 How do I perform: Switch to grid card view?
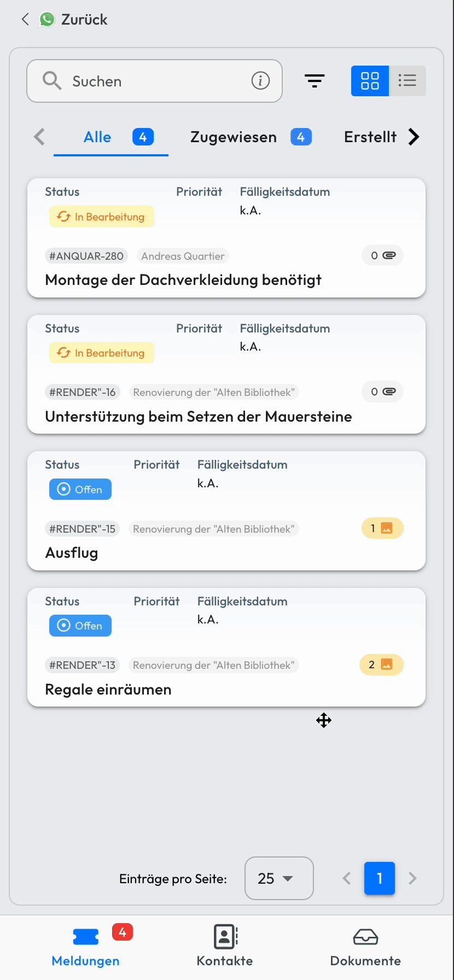pos(370,81)
